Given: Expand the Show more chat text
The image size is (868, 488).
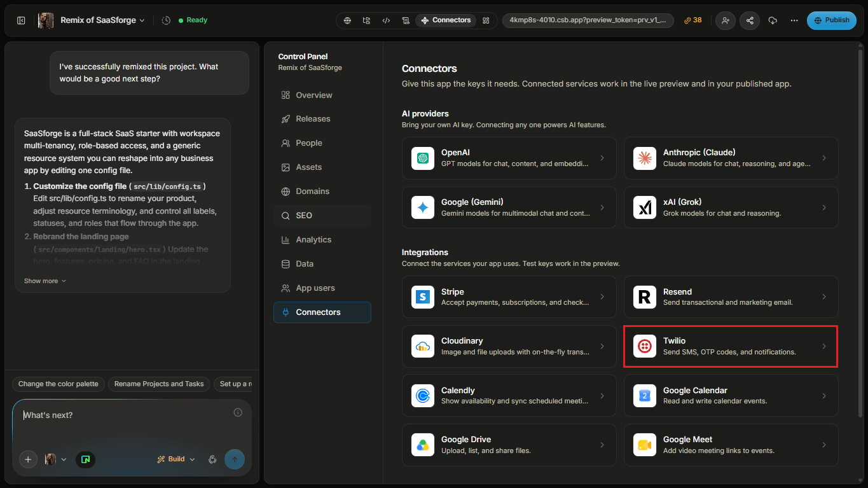Looking at the screenshot, I should click(x=45, y=281).
